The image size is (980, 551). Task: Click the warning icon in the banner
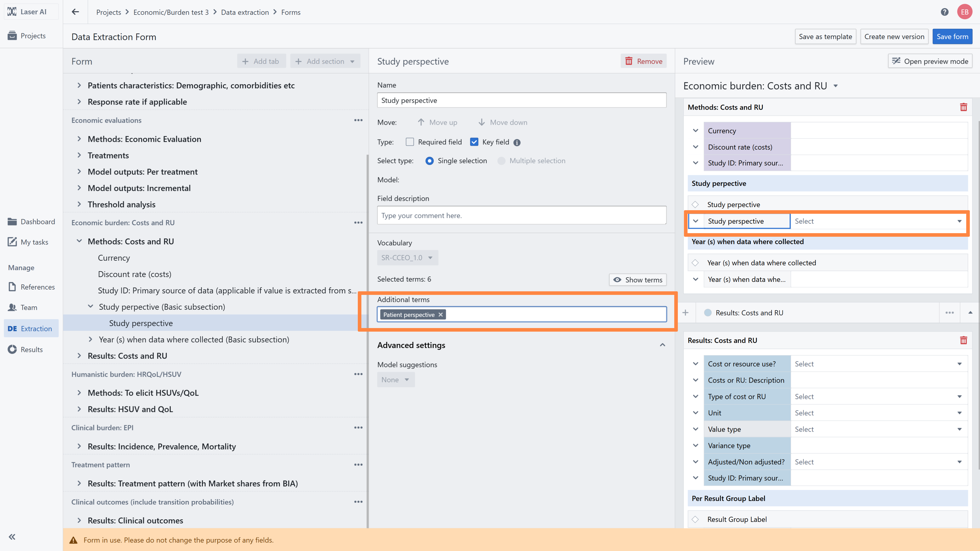click(73, 540)
